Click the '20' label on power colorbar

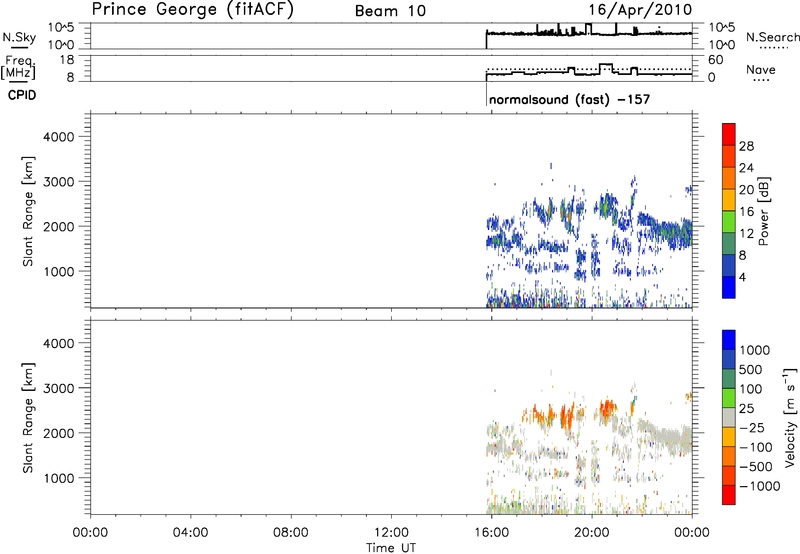[746, 190]
